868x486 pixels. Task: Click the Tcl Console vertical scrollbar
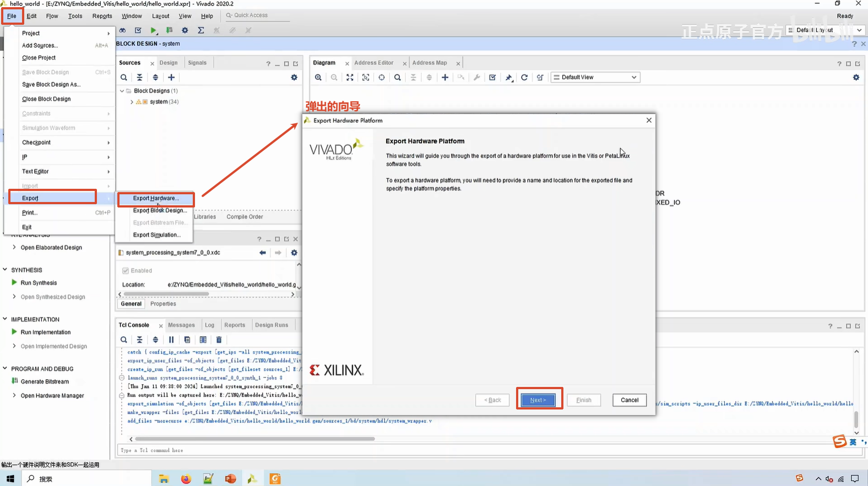[856, 420]
